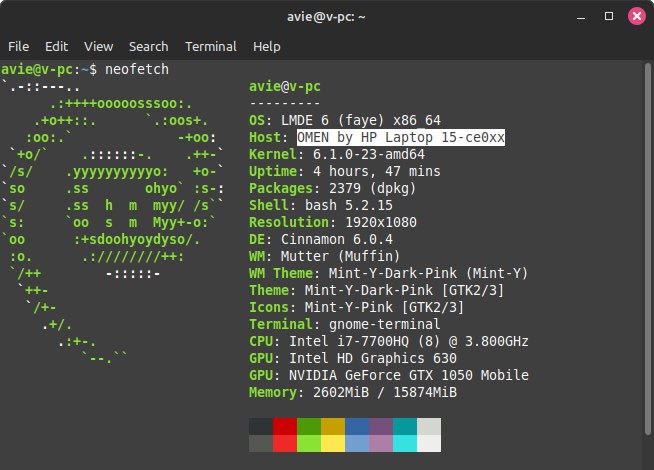This screenshot has height=470, width=654.
Task: Open the View menu
Action: [x=98, y=46]
